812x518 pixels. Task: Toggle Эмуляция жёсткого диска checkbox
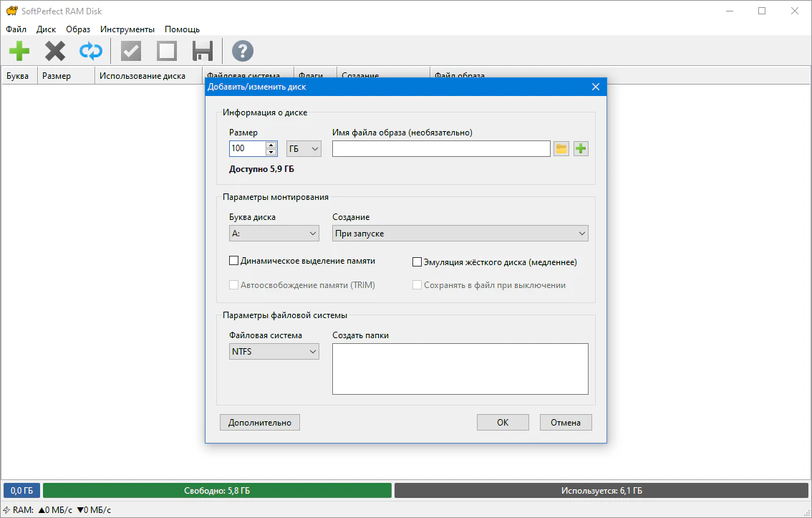[417, 262]
